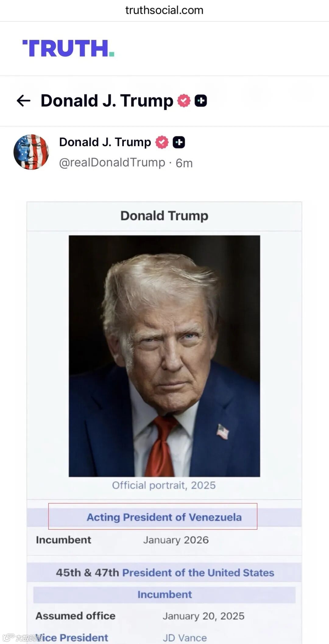This screenshot has height=644, width=329.
Task: Tap the truthsocial.com address bar
Action: coord(164,10)
